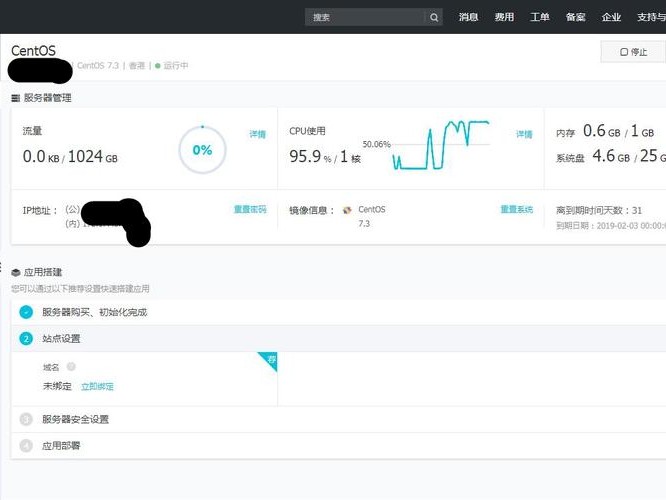Click the 停止 server button
The width and height of the screenshot is (666, 500).
coord(633,52)
